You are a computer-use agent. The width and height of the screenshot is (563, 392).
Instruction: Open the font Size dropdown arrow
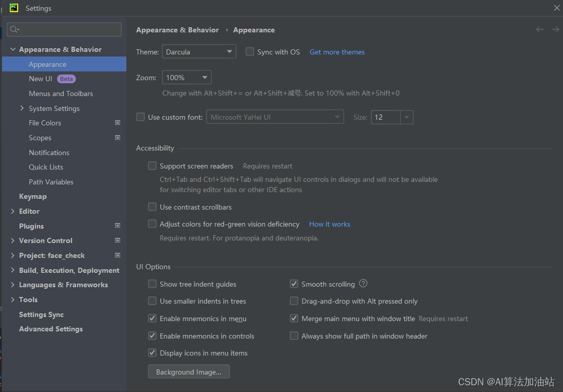pos(406,117)
